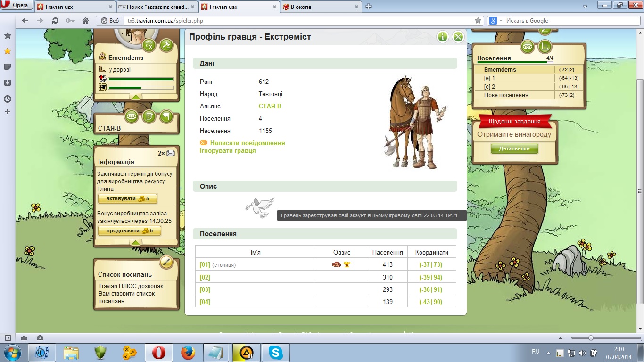Open Windows Explorer from taskbar

tap(71, 352)
